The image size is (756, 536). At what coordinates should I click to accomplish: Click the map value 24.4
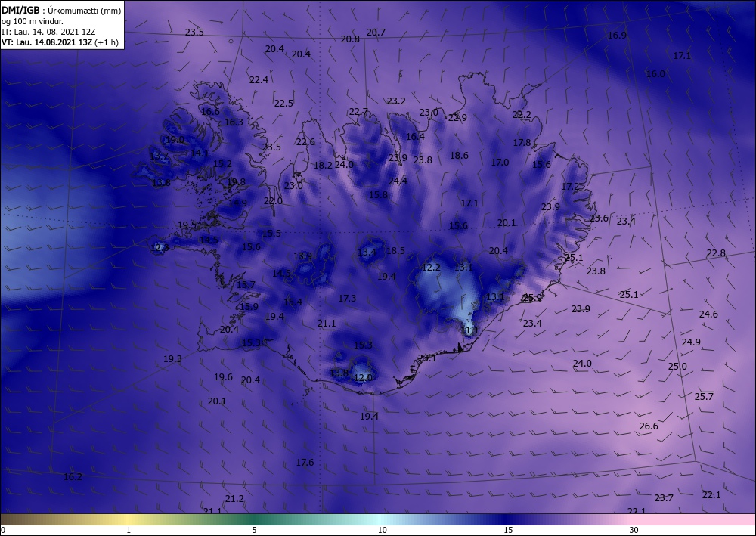(x=398, y=181)
